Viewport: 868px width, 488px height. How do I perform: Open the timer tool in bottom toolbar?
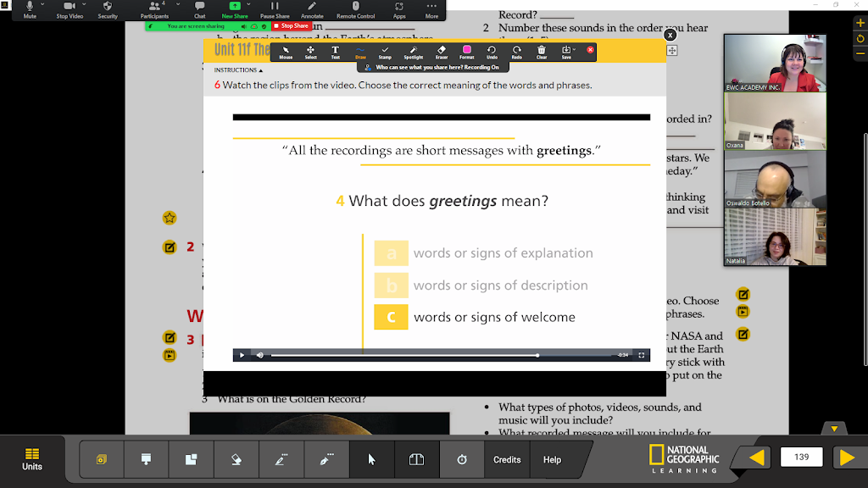462,459
